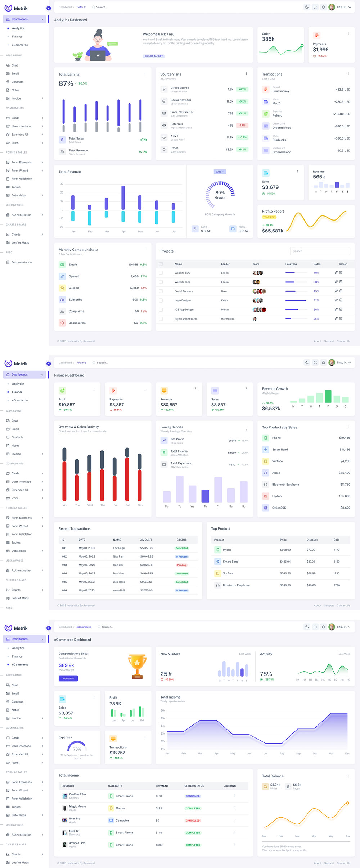Open Jinsu H. user dropdown on Analytics Dashboard
360x868 pixels.
(x=340, y=7)
